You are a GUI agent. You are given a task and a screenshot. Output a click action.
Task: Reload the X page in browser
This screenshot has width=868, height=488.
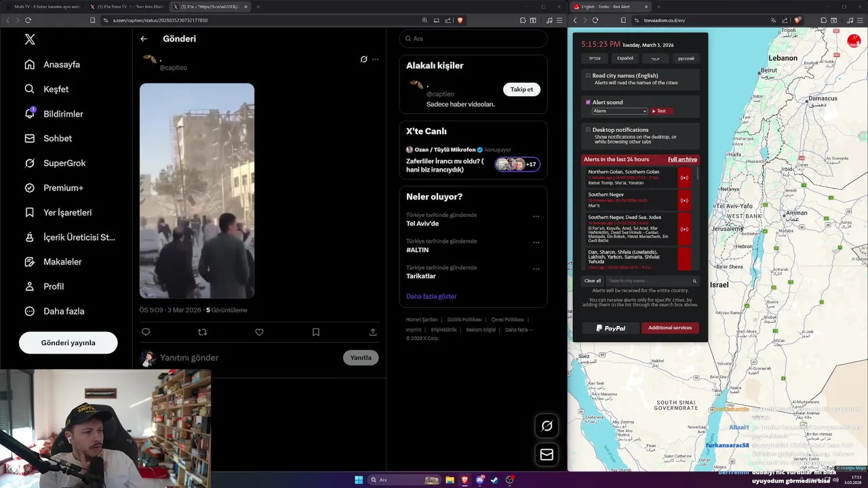[28, 20]
